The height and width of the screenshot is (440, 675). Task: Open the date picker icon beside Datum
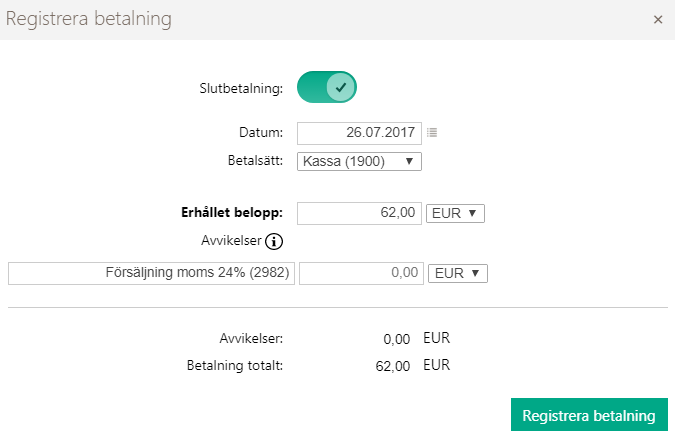click(432, 133)
